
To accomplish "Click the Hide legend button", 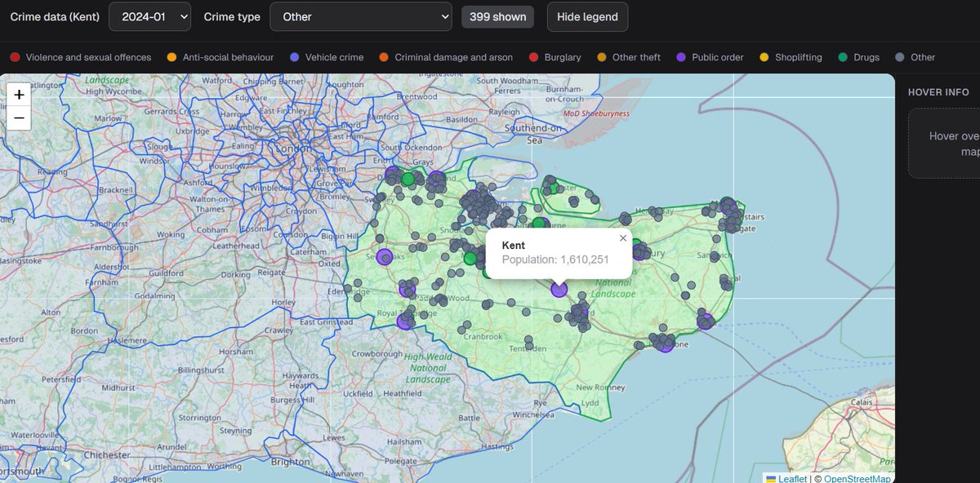I will pyautogui.click(x=587, y=16).
